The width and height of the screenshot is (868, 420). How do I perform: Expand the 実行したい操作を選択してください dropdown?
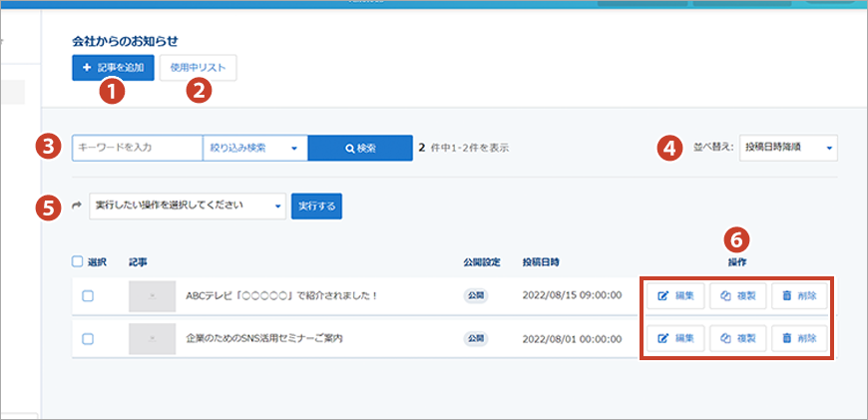(188, 206)
